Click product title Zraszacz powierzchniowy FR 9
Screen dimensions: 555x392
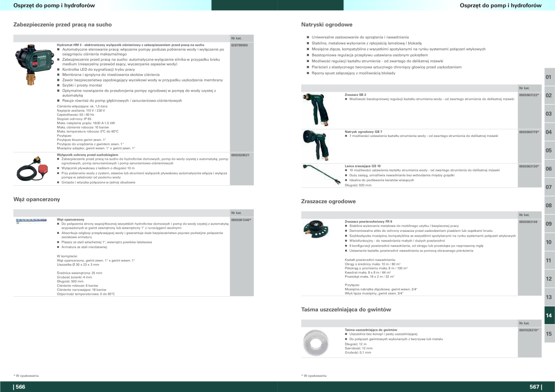pos(368,222)
